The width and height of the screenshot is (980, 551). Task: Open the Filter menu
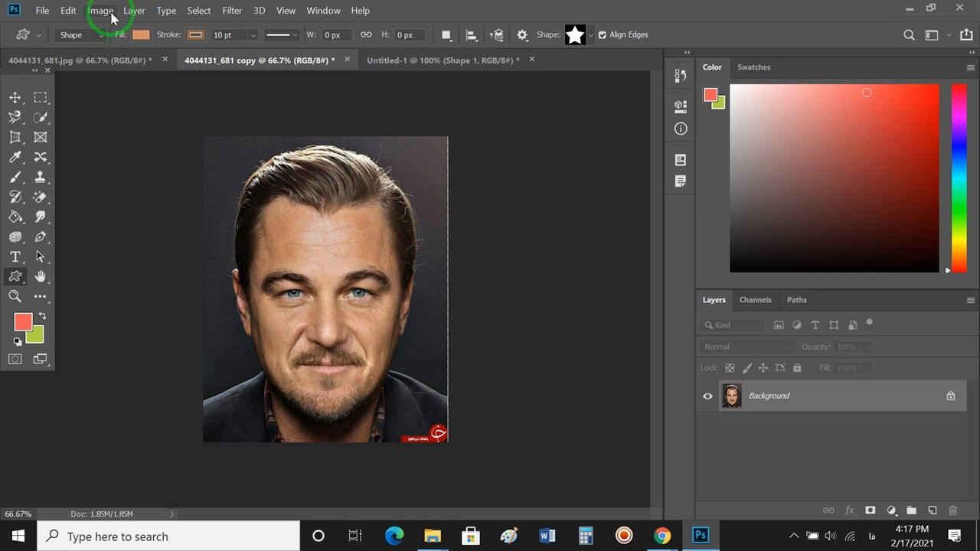pos(231,11)
